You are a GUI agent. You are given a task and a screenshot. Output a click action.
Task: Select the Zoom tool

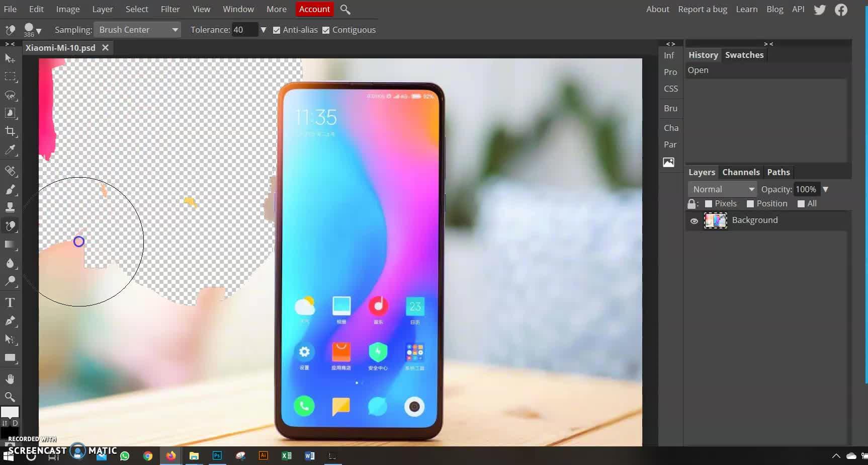[10, 397]
